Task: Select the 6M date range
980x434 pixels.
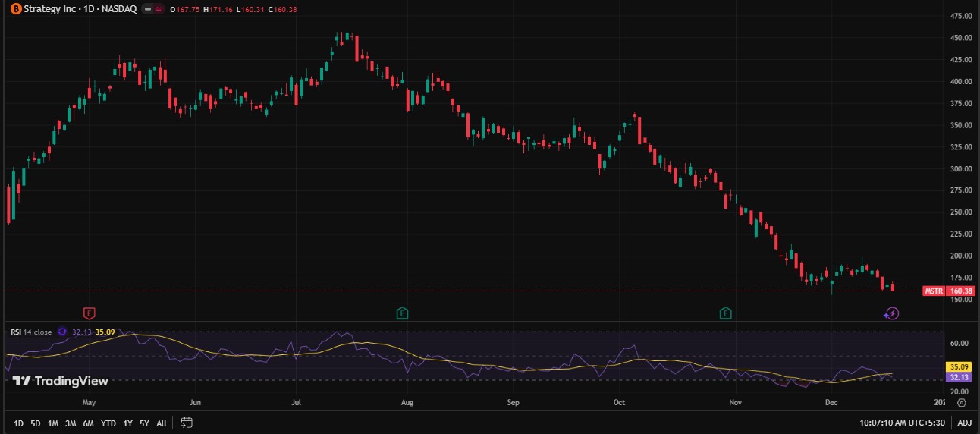Action: click(88, 423)
